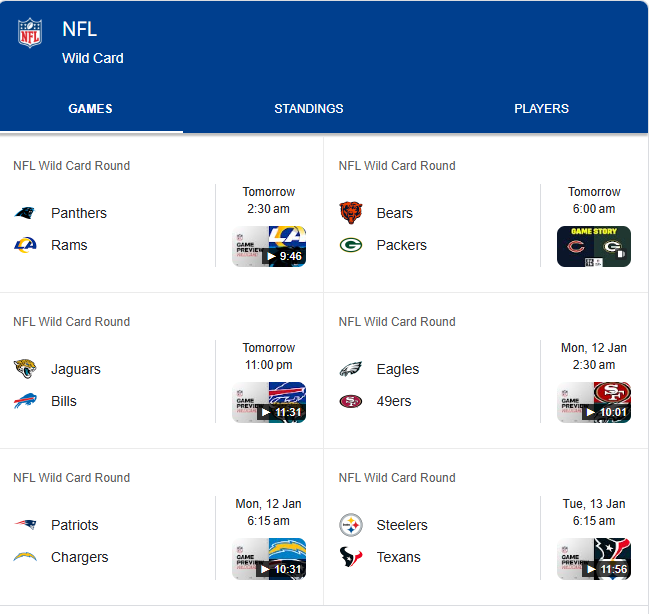This screenshot has height=614, width=652.
Task: Click the Panthers team logo
Action: pos(25,213)
